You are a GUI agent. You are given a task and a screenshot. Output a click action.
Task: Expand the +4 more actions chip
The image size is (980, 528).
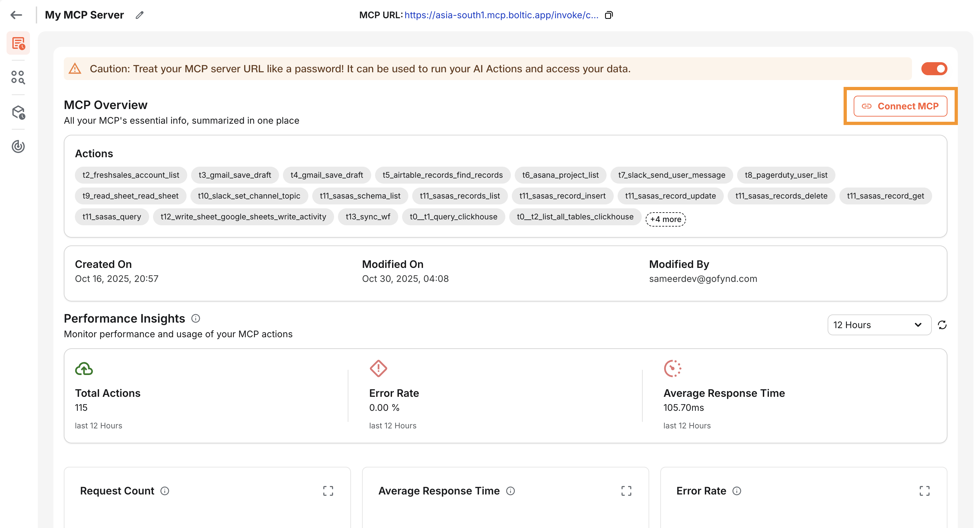(x=665, y=219)
